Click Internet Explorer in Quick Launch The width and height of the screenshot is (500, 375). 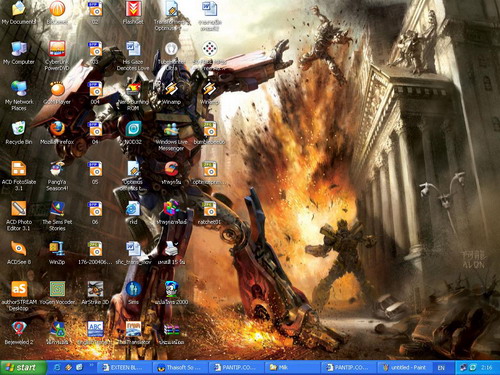[57, 367]
